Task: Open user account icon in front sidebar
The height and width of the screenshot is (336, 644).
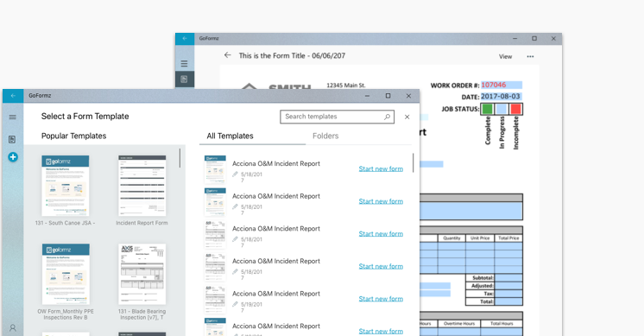Action: 13,327
